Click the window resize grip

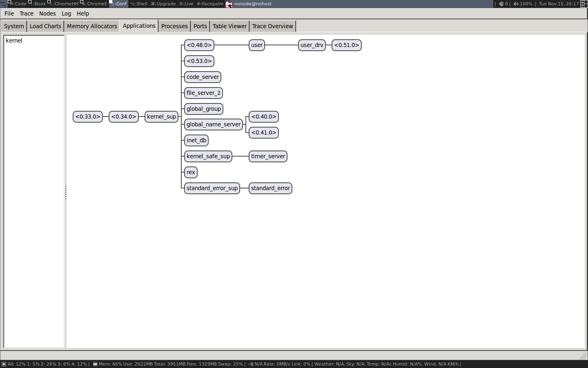point(583,356)
